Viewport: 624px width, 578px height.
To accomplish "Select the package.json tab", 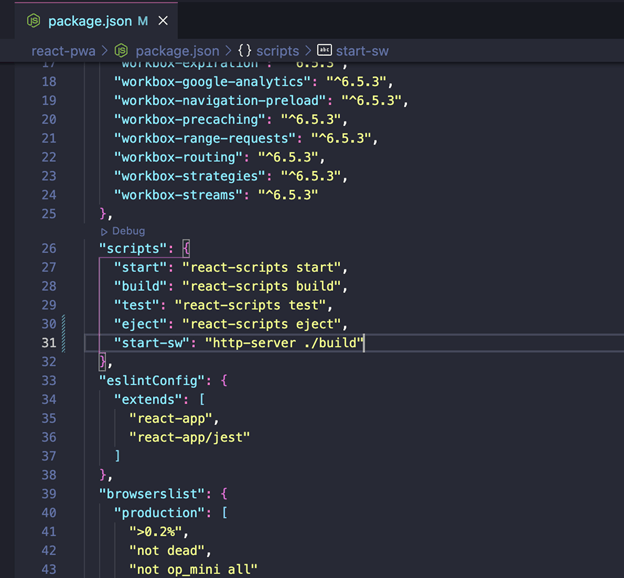I will [96, 21].
